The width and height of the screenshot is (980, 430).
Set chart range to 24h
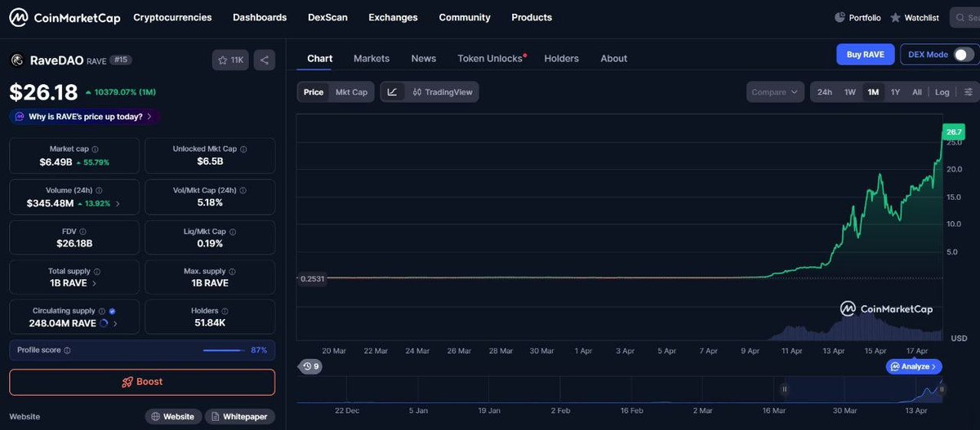[825, 92]
